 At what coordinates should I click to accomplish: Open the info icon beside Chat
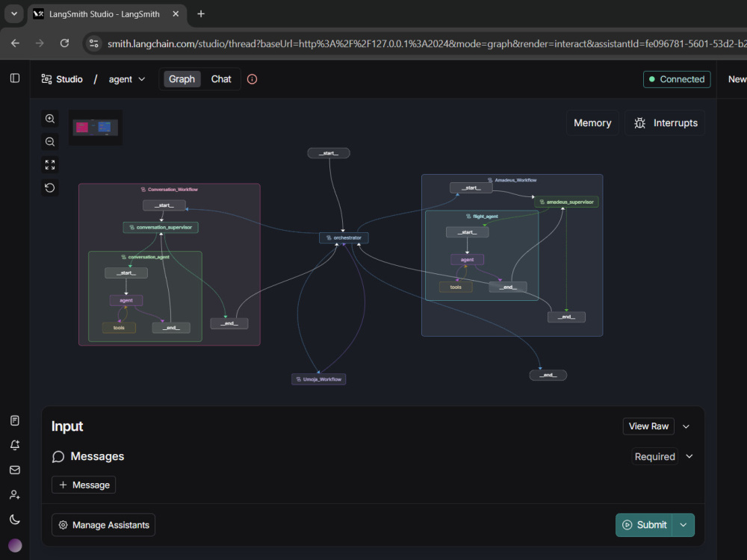click(252, 79)
